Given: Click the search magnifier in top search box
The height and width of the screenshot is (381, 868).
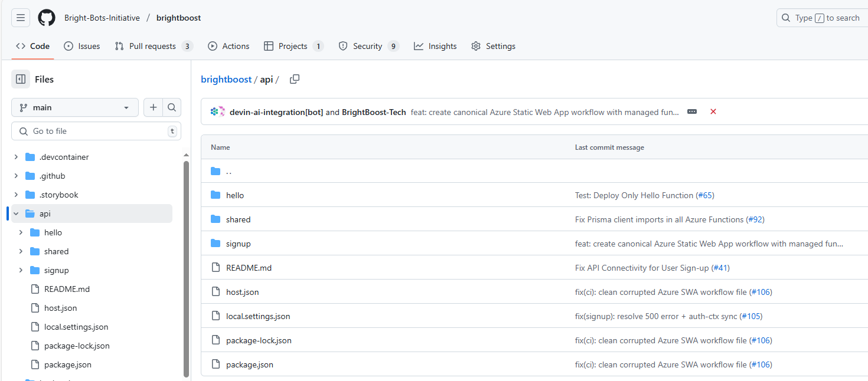Looking at the screenshot, I should pos(786,18).
